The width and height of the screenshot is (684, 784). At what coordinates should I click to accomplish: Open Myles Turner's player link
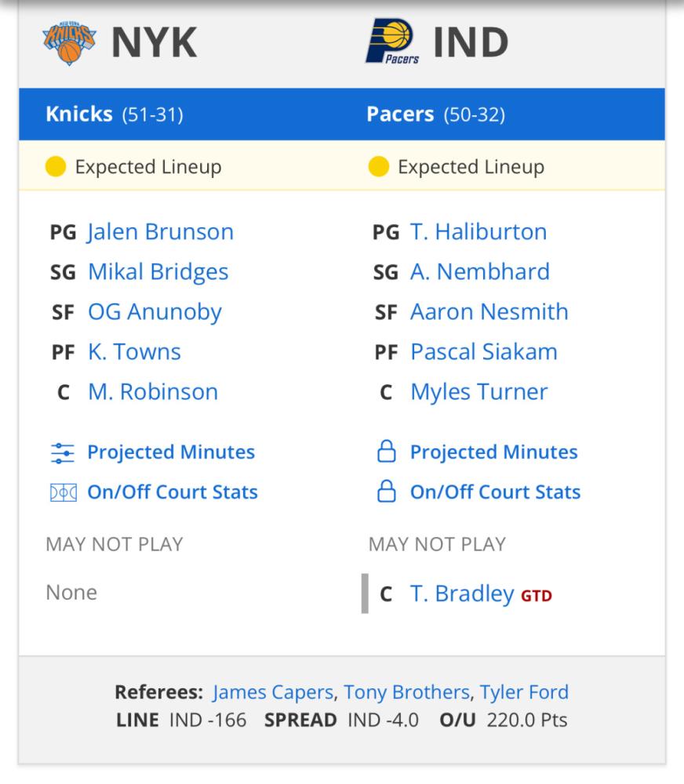pyautogui.click(x=478, y=392)
